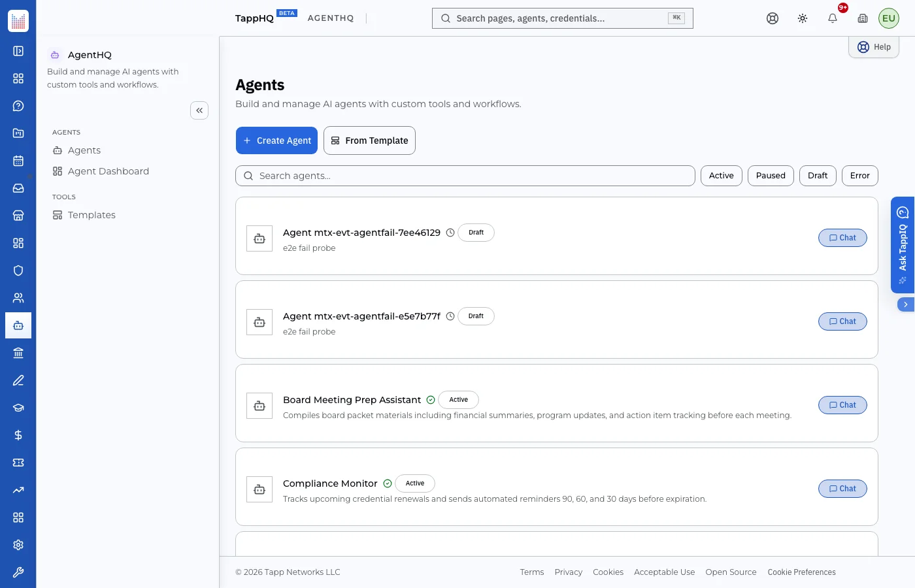
Task: Focus the global search pages bar
Action: pyautogui.click(x=563, y=18)
